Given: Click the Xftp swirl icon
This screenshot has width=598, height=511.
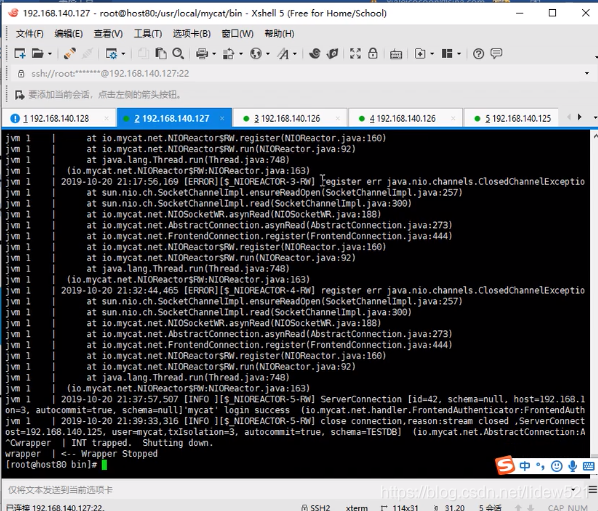Looking at the screenshot, I should pyautogui.click(x=315, y=54).
